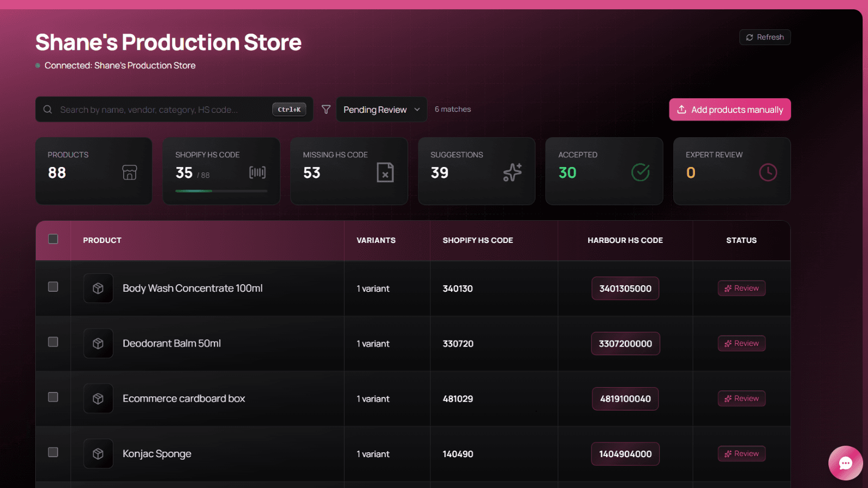
Task: Click the Suggestions sparkle icon
Action: 513,172
